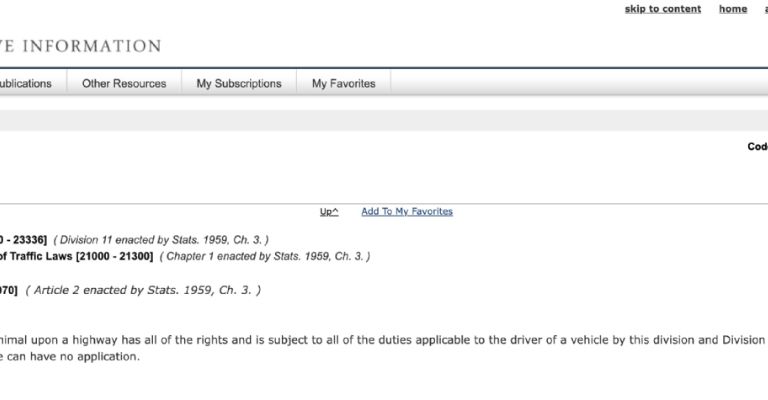Select the partially visible Publications tab
Screen dimensions: 768x400
(x=28, y=83)
